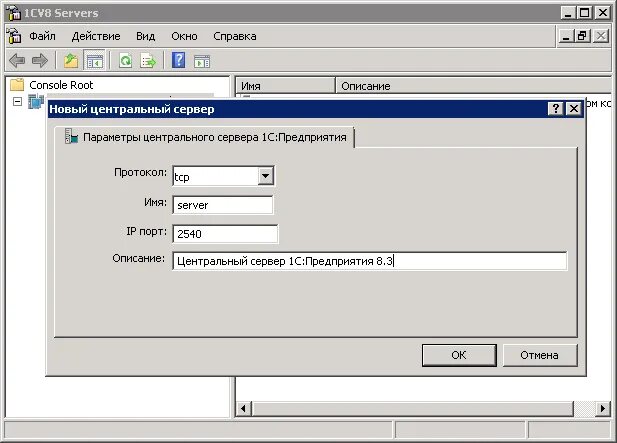Screen dimensions: 617x443
Task: Toggle the Show/Hide Console Tree icon
Action: (94, 61)
